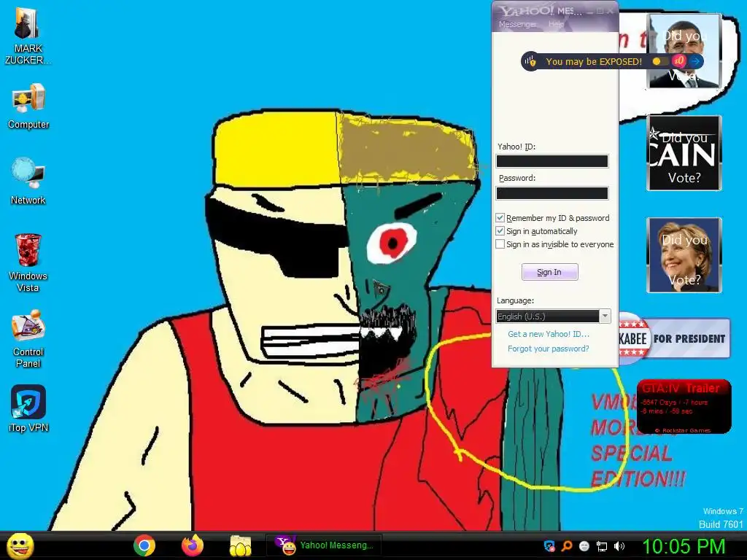Click the iTop VPN shield tray icon
Screen dimensions: 747x560
click(x=549, y=546)
